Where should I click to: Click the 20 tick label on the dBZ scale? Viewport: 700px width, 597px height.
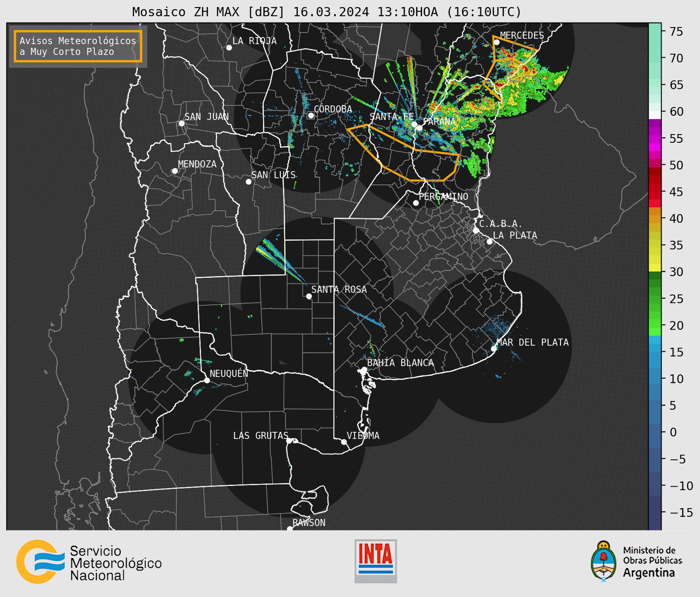coord(676,325)
